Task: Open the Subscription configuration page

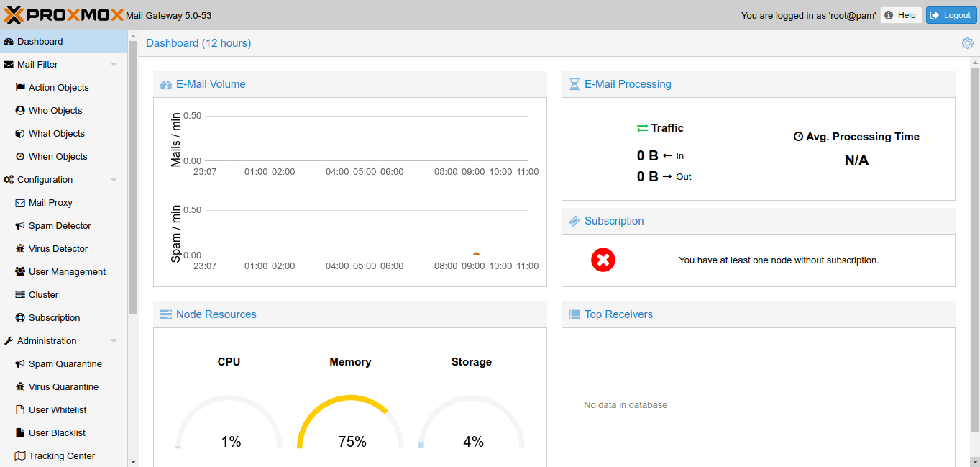Action: 64,318
